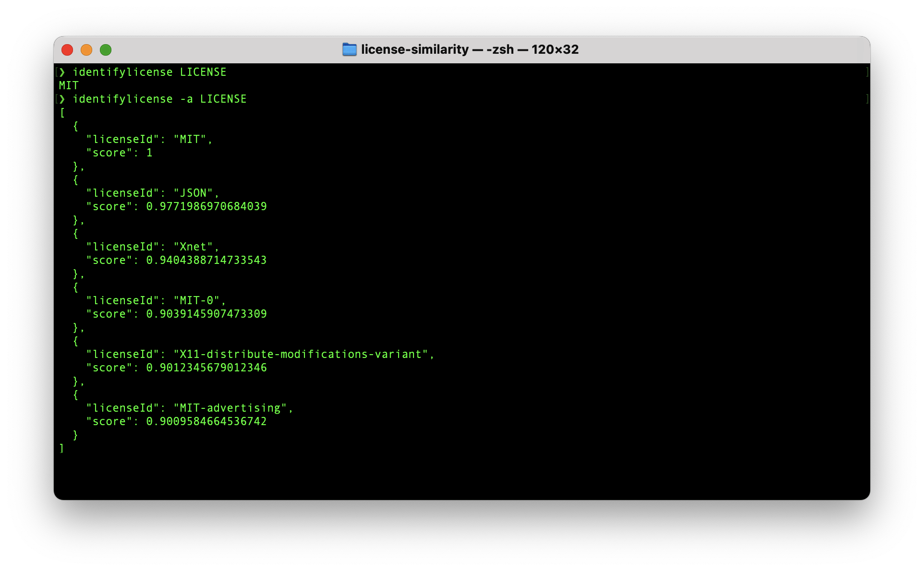This screenshot has width=924, height=571.
Task: Click the green fullscreen window button
Action: click(x=106, y=50)
